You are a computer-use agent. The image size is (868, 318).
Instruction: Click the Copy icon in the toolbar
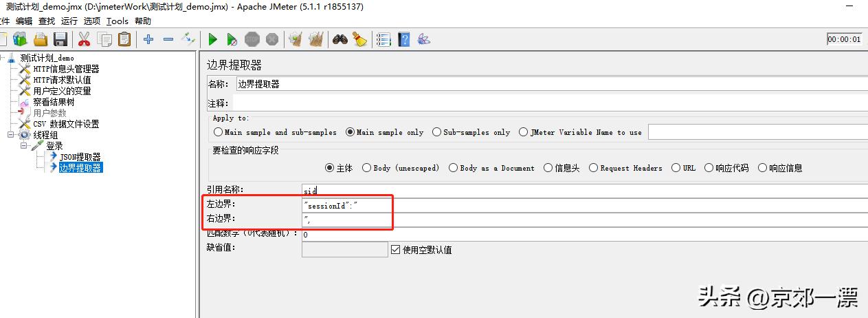tap(104, 39)
